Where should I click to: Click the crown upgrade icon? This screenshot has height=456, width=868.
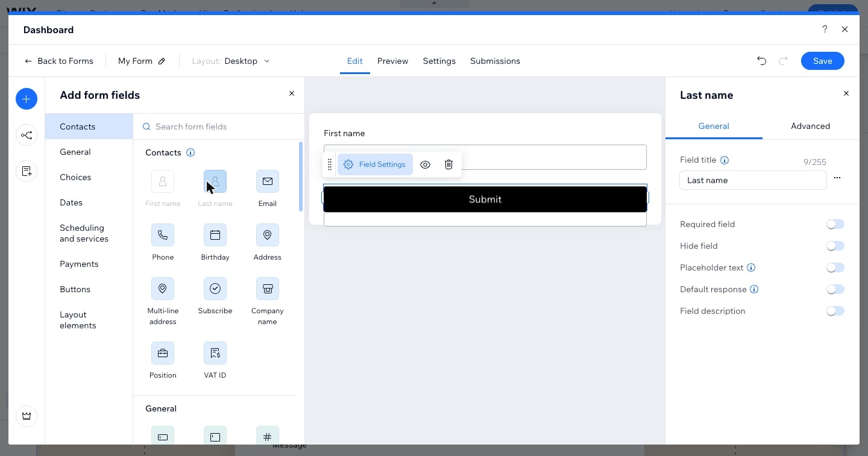tap(27, 416)
